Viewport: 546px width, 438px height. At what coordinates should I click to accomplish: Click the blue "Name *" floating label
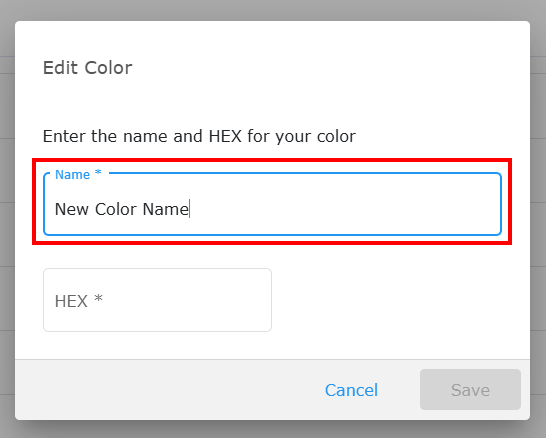pyautogui.click(x=78, y=174)
